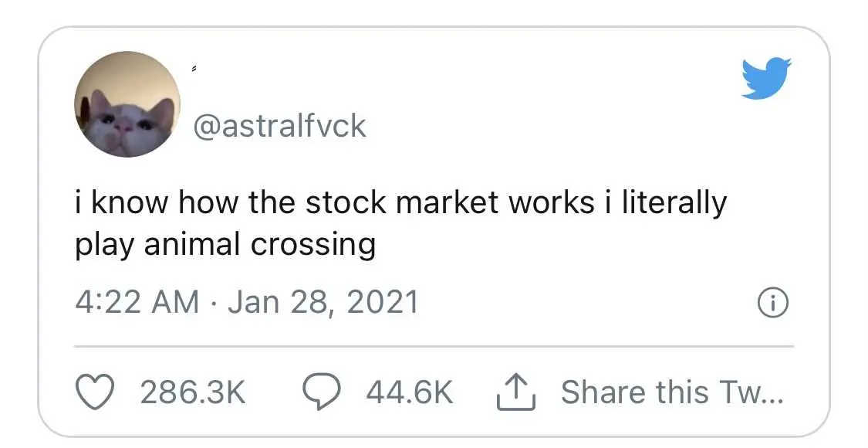Click the 286.3K likes count
868x448 pixels.
point(193,392)
